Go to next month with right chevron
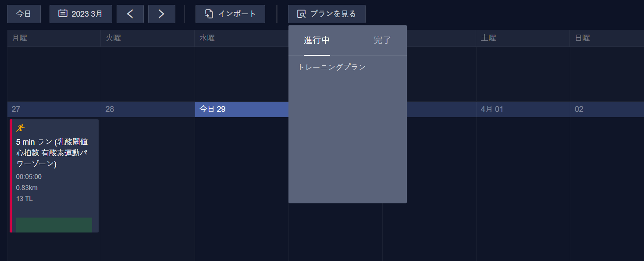This screenshot has height=261, width=644. coord(162,14)
